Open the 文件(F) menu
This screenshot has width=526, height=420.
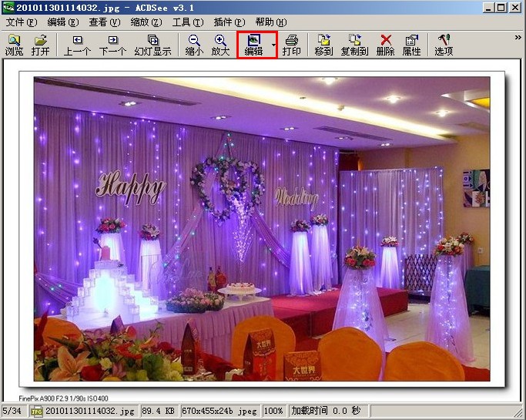(x=21, y=22)
